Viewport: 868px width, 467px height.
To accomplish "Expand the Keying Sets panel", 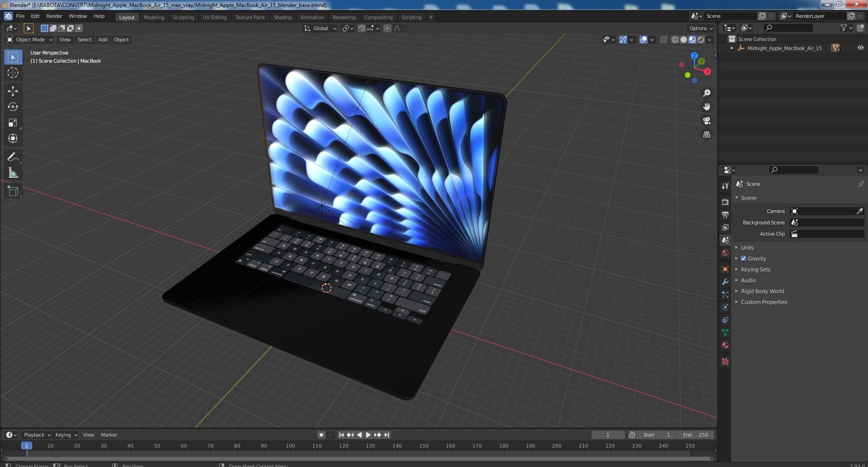I will (755, 269).
